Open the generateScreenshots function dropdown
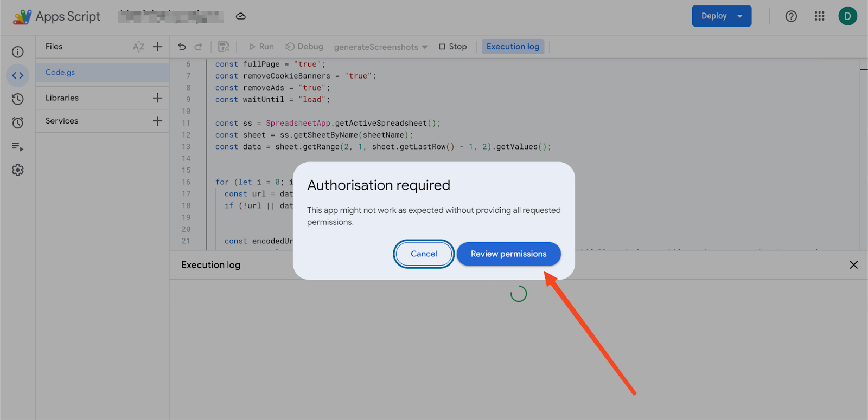Viewport: 868px width, 420px height. (381, 47)
